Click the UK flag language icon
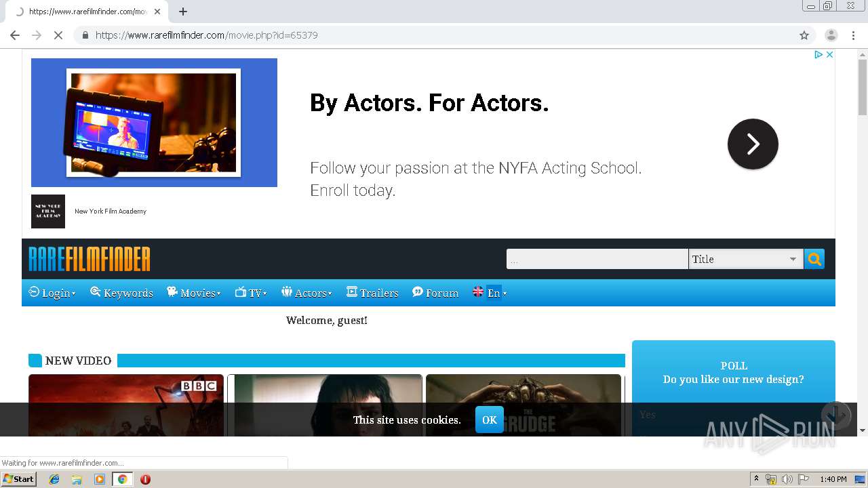Screen dimensions: 868x488 [x=478, y=292]
